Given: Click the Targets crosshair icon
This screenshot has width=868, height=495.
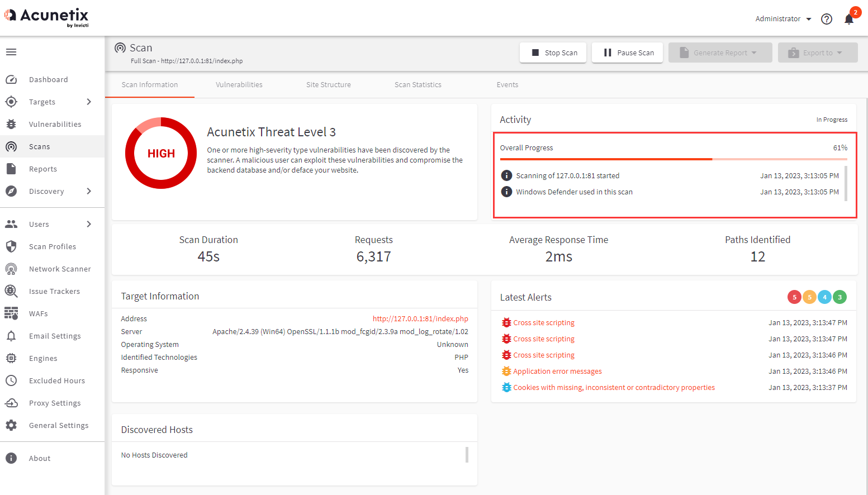Looking at the screenshot, I should (x=11, y=102).
